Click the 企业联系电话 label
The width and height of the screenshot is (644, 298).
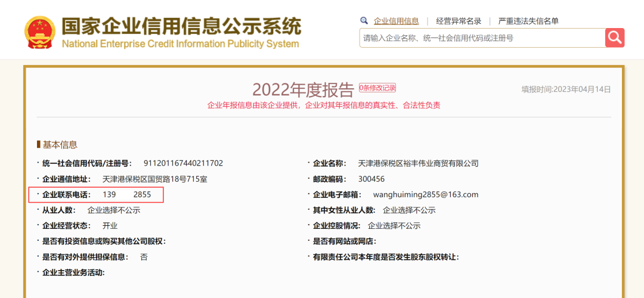click(x=67, y=194)
